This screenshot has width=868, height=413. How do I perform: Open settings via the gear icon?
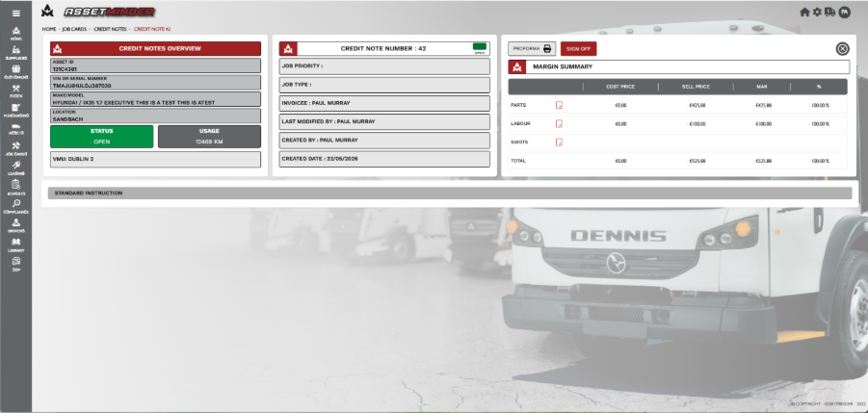pos(817,13)
